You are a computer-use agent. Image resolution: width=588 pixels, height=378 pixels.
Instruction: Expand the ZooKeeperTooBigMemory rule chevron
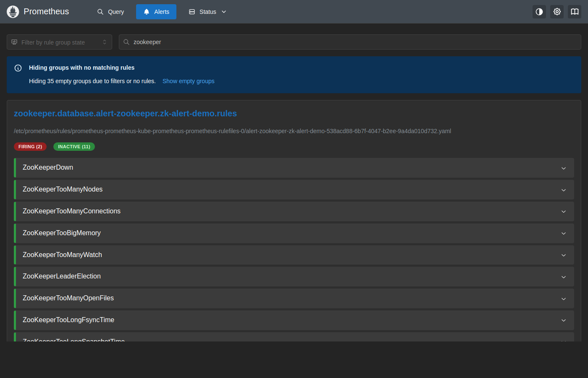(x=564, y=234)
